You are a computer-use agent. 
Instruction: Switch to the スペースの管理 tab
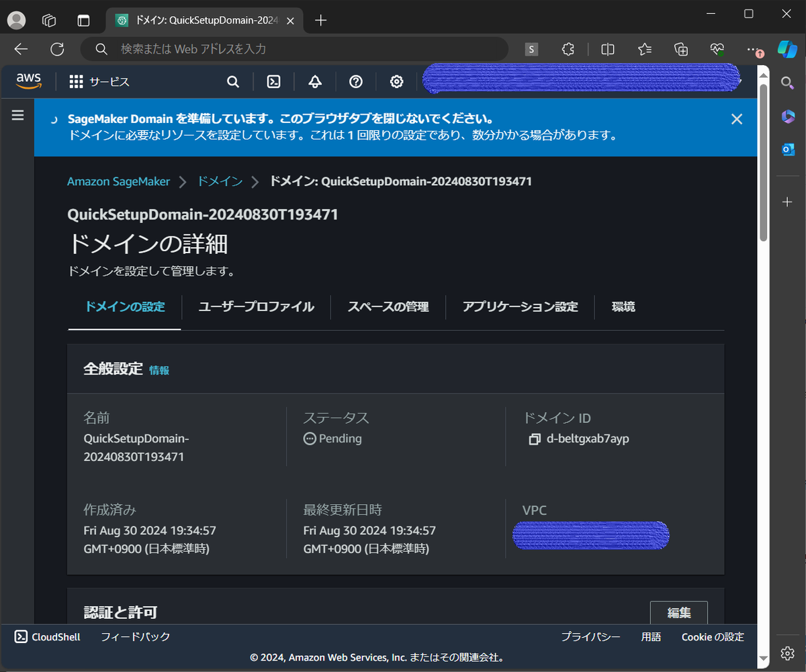pos(388,307)
